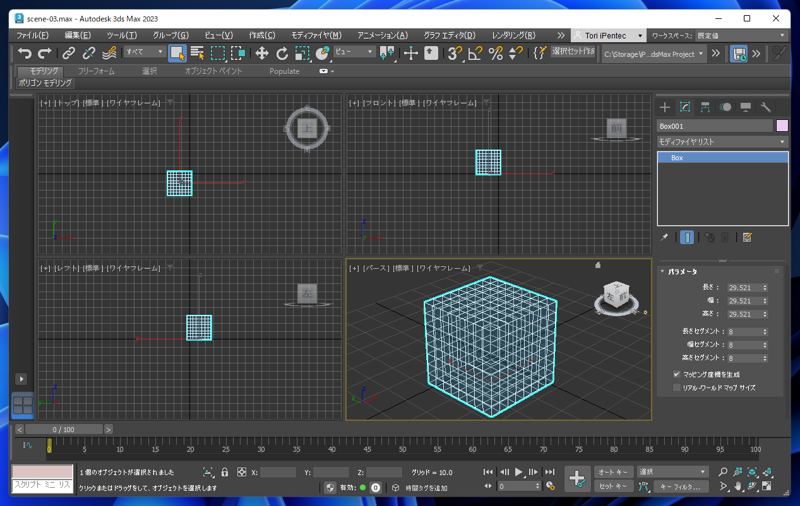Collapse the パラメータ rollout

point(682,271)
